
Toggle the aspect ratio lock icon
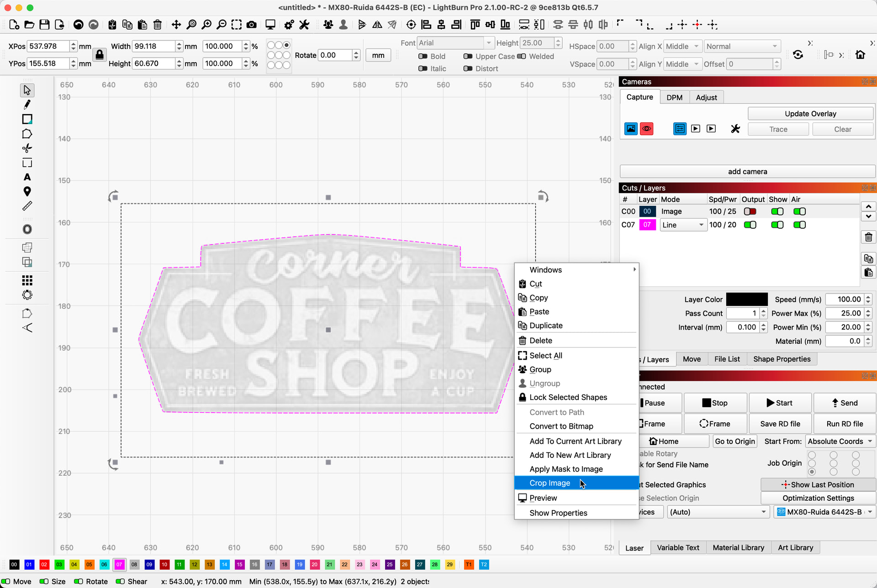pos(99,55)
